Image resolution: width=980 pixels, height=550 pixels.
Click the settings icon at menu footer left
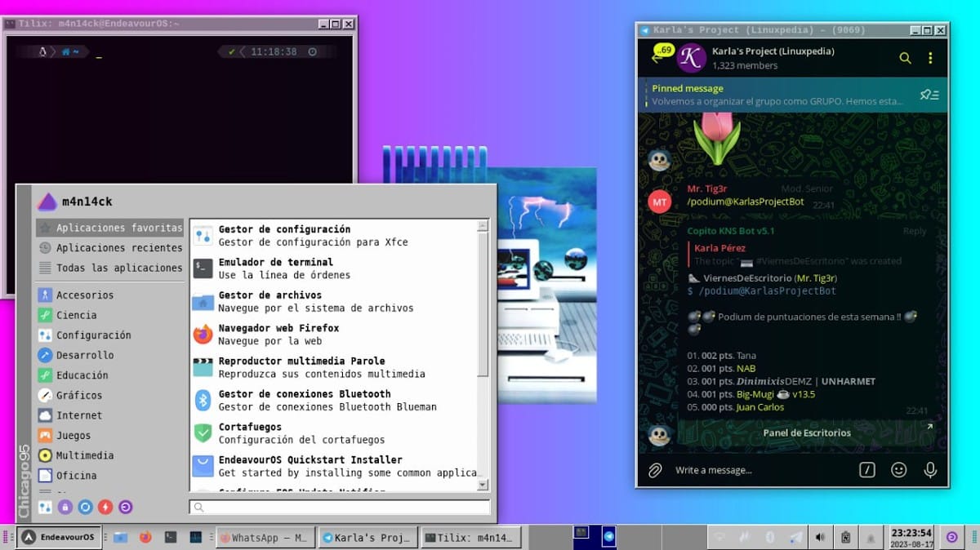tap(46, 507)
